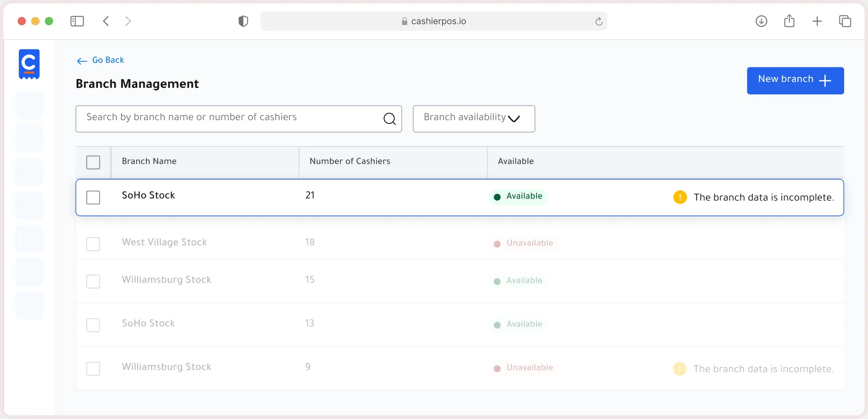Viewport: 868px width, 419px height.
Task: Check the SoHo Stock 13 cashiers row
Action: click(x=93, y=325)
